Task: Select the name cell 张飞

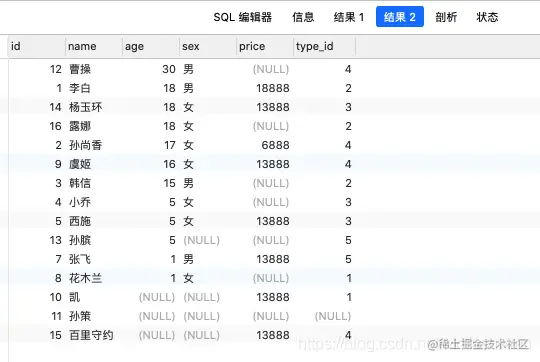Action: coord(80,259)
